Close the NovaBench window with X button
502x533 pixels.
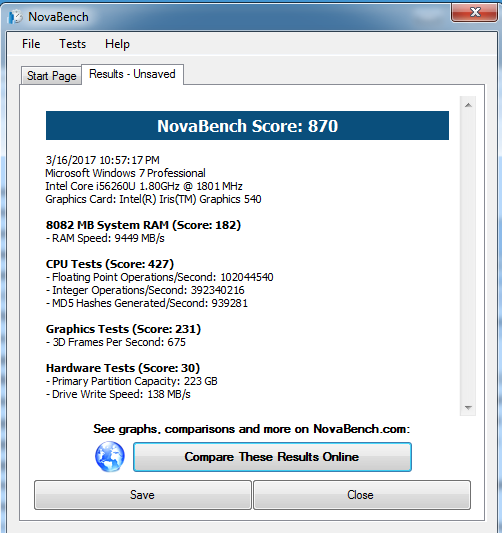click(x=474, y=12)
